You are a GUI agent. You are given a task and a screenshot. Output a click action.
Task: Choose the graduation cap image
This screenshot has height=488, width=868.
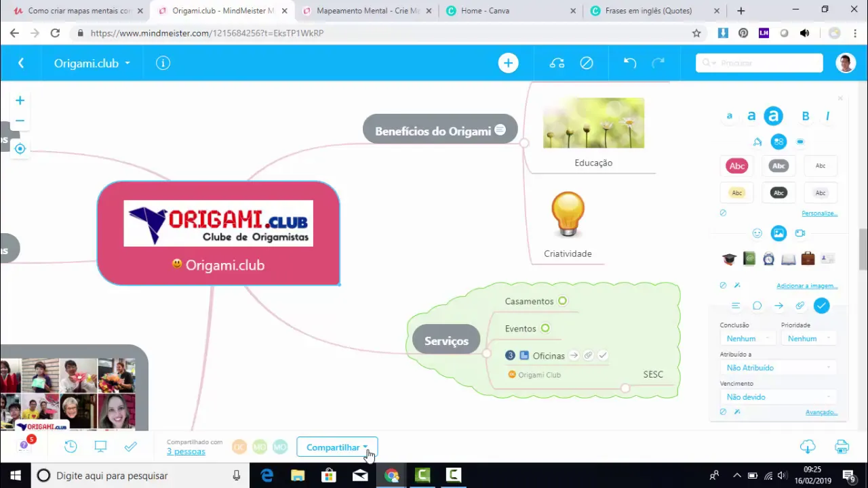729,259
